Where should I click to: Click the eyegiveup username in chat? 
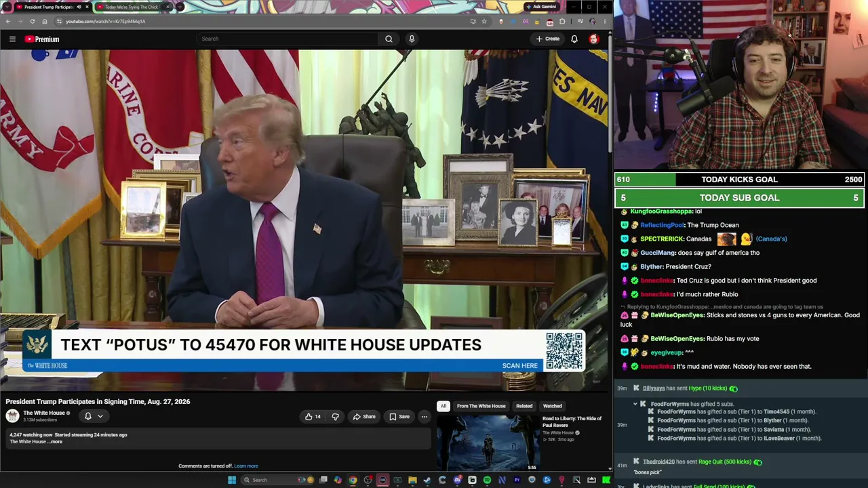click(x=666, y=352)
